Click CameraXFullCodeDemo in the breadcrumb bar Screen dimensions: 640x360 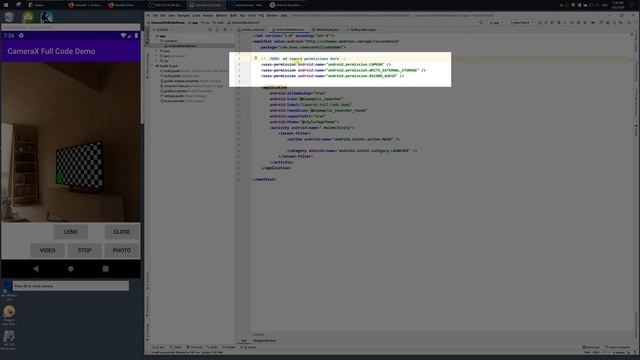pyautogui.click(x=168, y=22)
